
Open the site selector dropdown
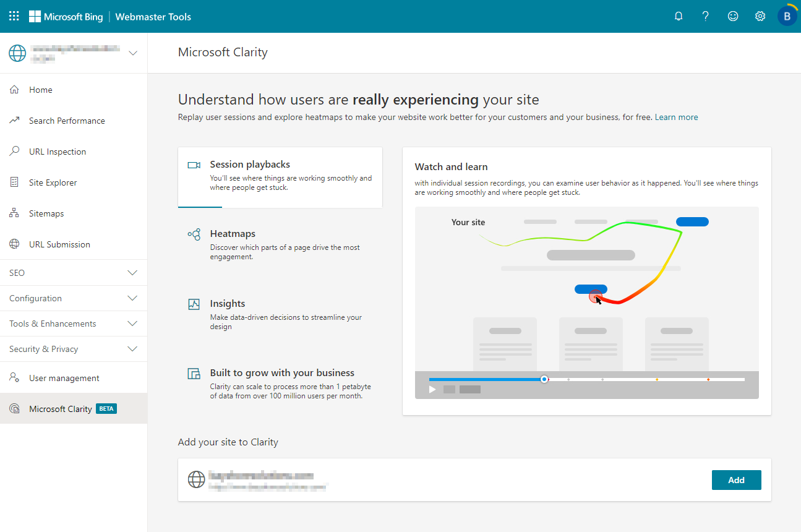click(132, 53)
